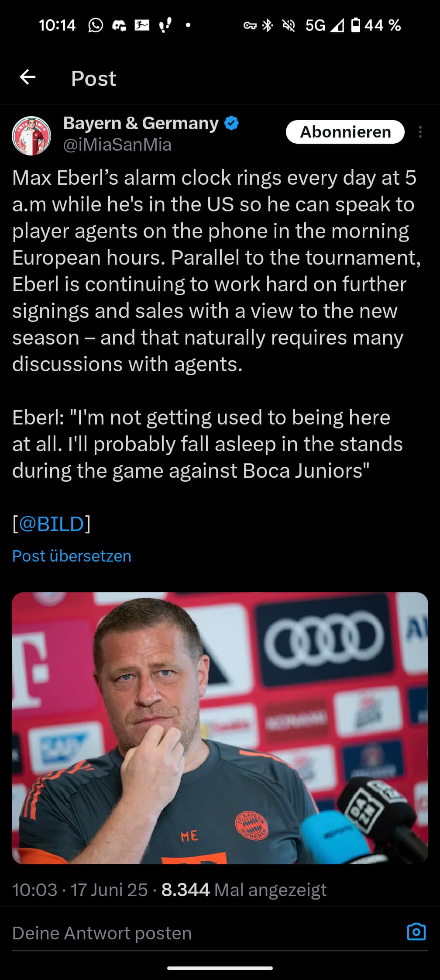The height and width of the screenshot is (980, 440).
Task: Tap the battery icon in status bar
Action: [356, 25]
